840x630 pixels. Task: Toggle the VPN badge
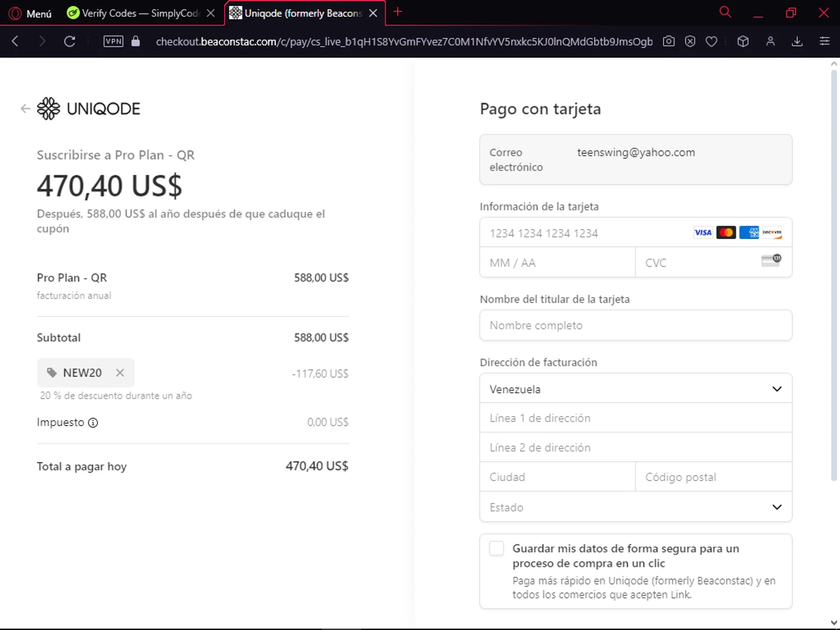coord(114,41)
